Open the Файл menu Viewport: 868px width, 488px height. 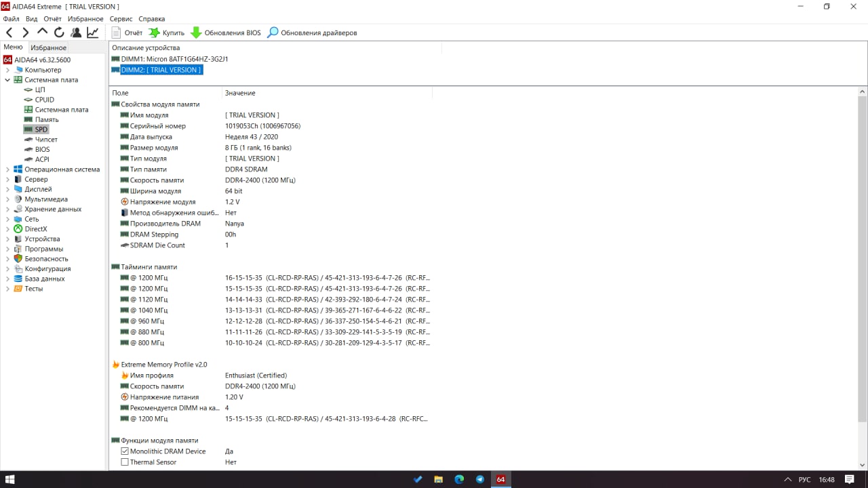11,19
